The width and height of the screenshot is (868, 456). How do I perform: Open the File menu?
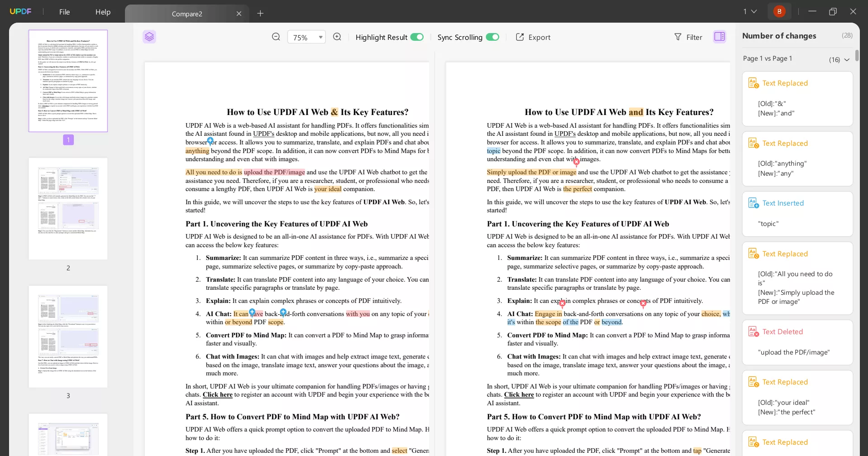click(64, 12)
